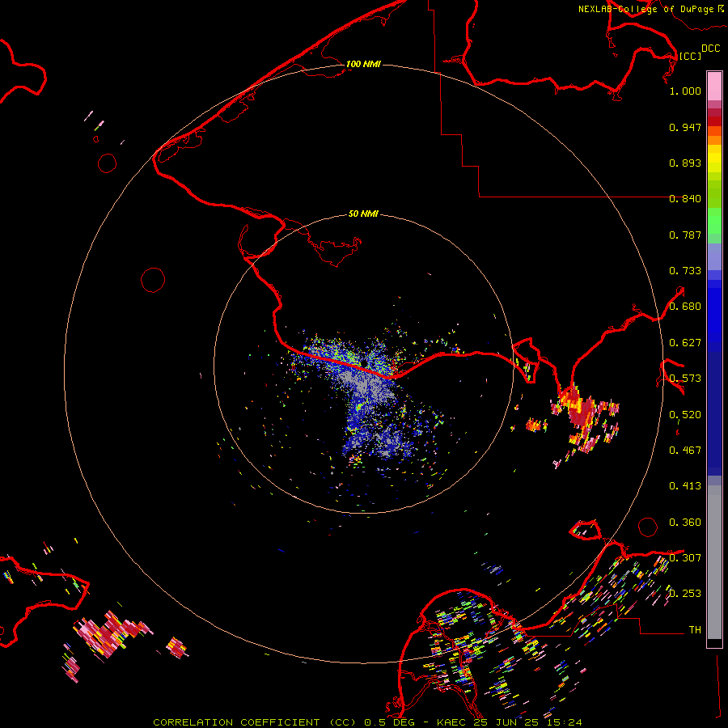Pick the pink band atop the color bar
Screen dimensions: 728x728
coord(714,86)
